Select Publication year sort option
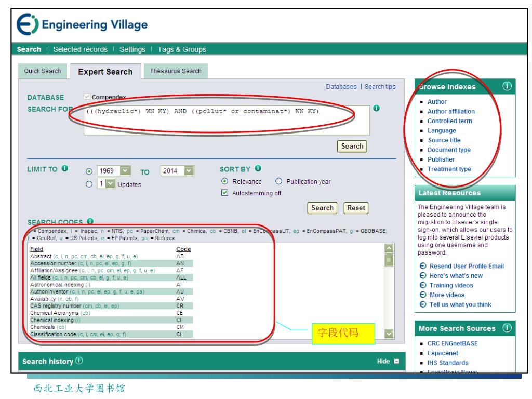This screenshot has height=399, width=532. click(278, 181)
